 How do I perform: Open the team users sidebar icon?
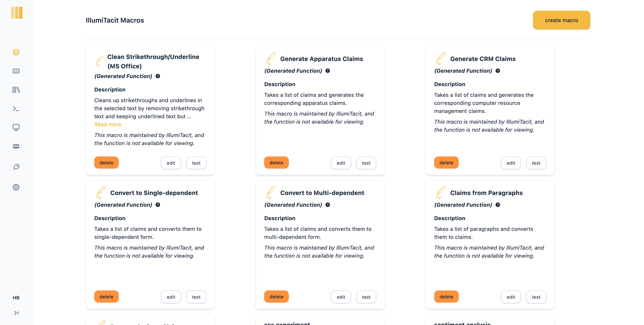coord(16,146)
